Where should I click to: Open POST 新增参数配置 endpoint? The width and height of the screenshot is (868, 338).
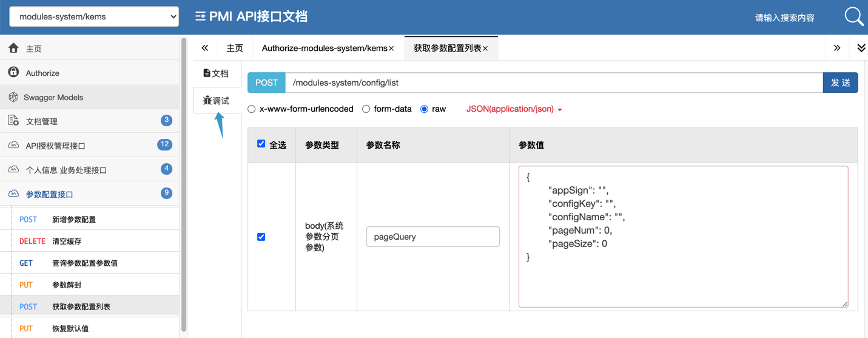90,219
